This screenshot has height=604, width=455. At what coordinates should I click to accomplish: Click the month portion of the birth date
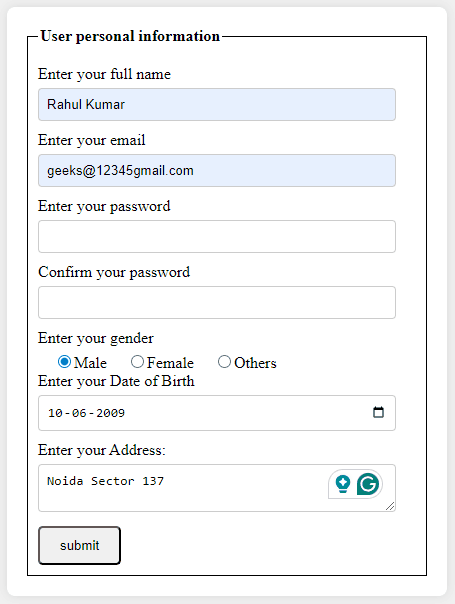tap(79, 413)
